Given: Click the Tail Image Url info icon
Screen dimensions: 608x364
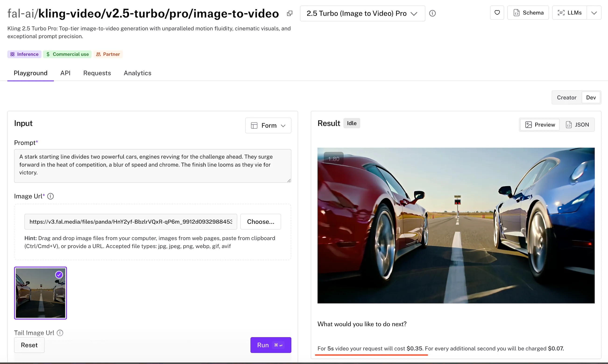Looking at the screenshot, I should point(60,333).
